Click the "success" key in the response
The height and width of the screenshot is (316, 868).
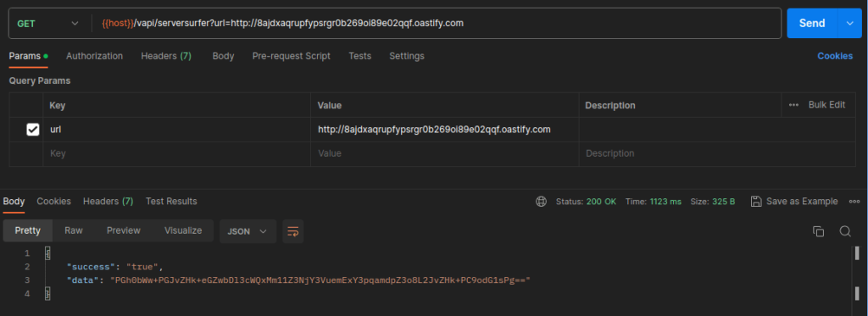point(92,267)
